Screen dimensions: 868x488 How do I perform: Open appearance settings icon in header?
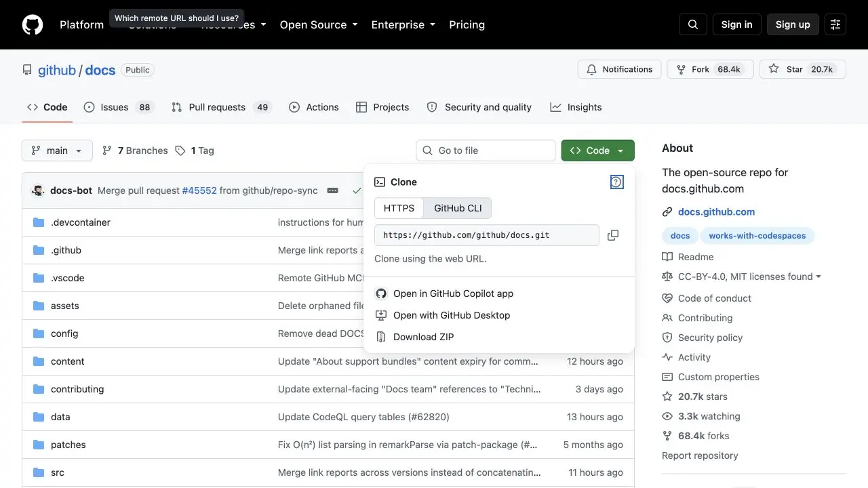pos(835,24)
